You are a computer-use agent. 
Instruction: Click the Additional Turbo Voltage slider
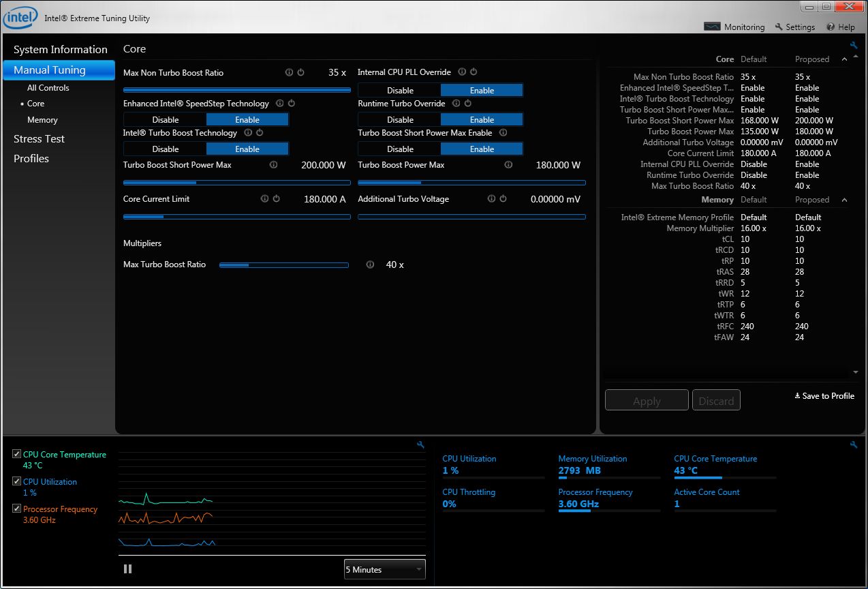pos(471,217)
